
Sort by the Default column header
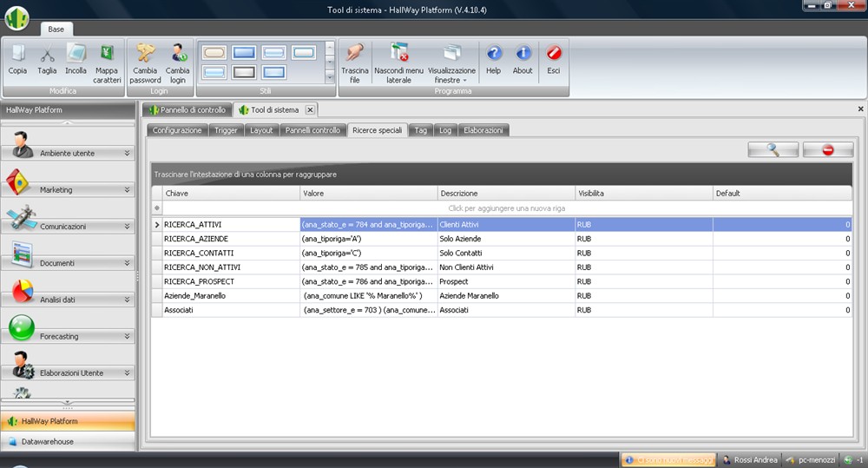[x=782, y=194]
